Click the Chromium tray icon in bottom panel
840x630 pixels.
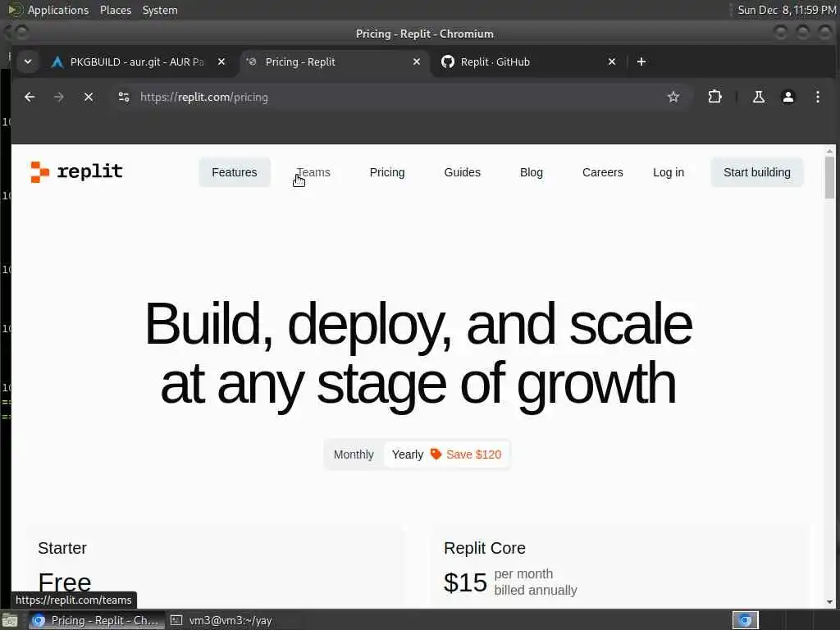(x=745, y=620)
